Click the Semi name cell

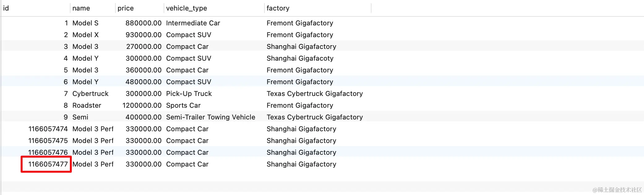80,117
